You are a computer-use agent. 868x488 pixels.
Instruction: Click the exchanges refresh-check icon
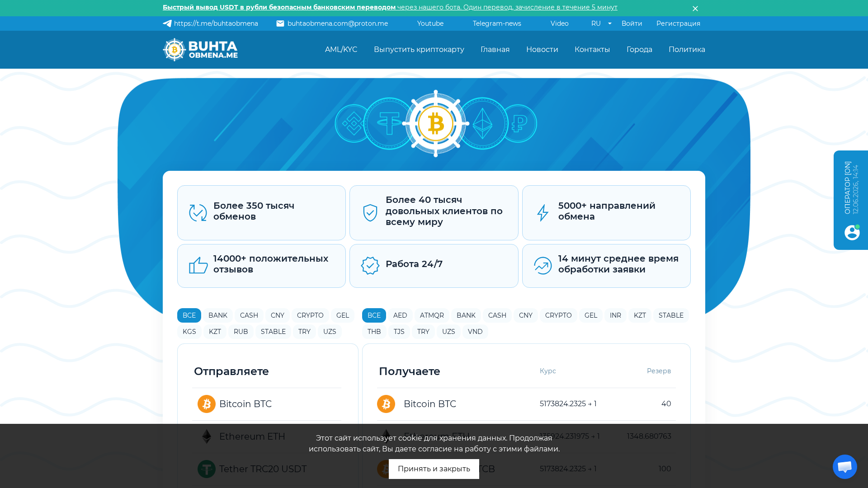tap(198, 213)
